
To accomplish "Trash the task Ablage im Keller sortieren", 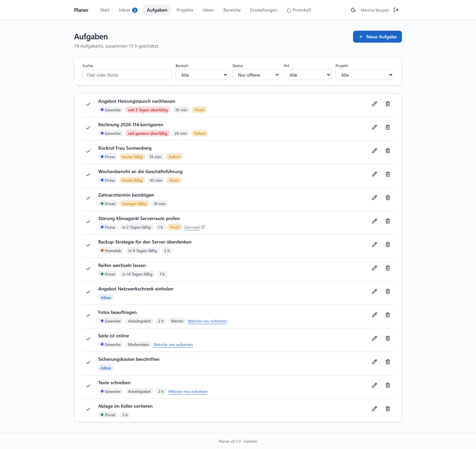I will [x=388, y=409].
